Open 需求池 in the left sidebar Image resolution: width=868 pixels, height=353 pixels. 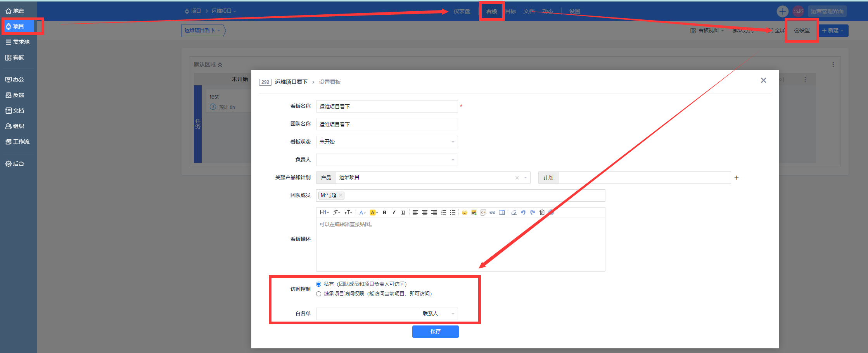18,42
